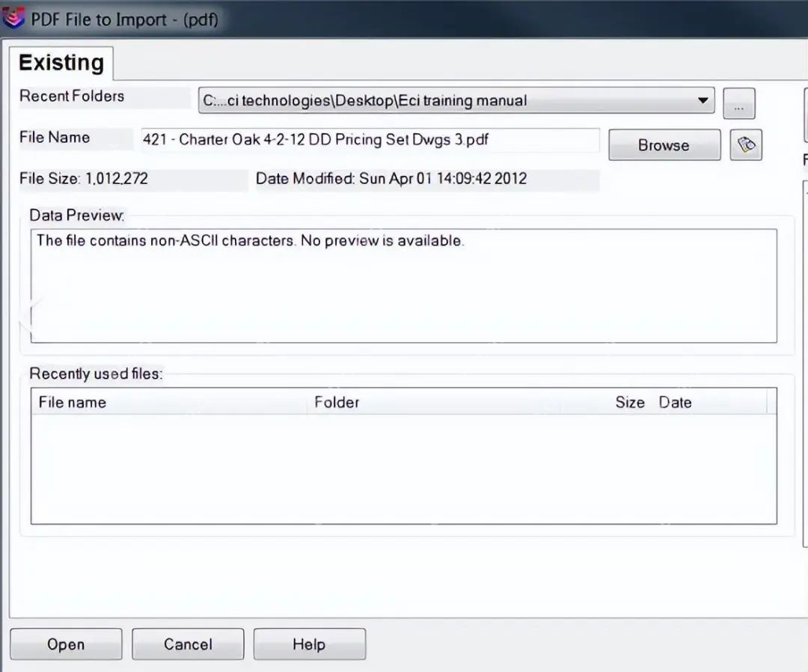Click the 'Data Preview:' label

pos(77,216)
